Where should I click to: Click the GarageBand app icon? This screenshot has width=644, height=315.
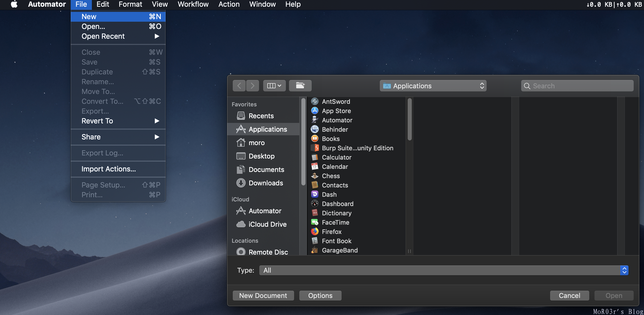(x=315, y=250)
